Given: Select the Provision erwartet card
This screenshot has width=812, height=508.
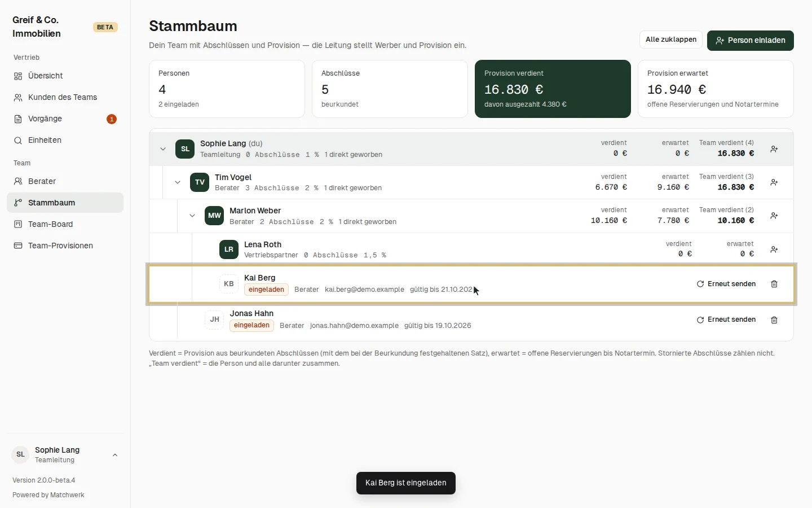Looking at the screenshot, I should coord(716,89).
